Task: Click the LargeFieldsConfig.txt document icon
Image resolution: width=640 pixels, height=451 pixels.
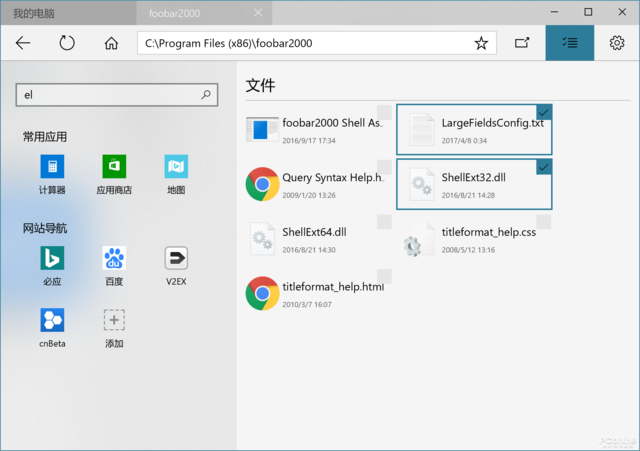Action: 422,129
